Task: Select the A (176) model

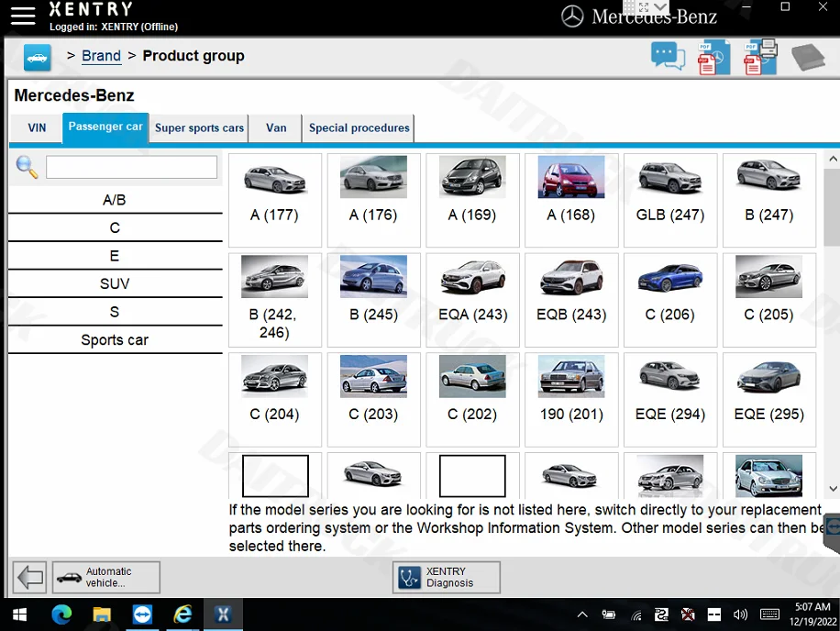Action: click(373, 200)
